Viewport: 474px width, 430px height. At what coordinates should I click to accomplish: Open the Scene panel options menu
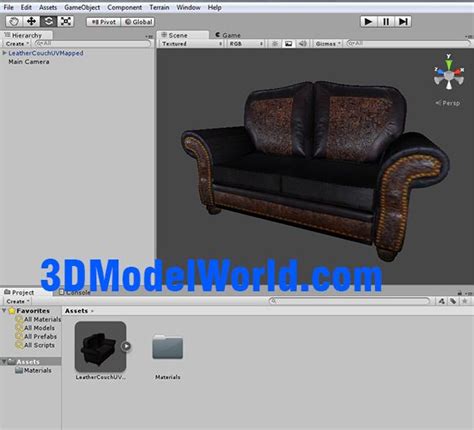coord(469,36)
